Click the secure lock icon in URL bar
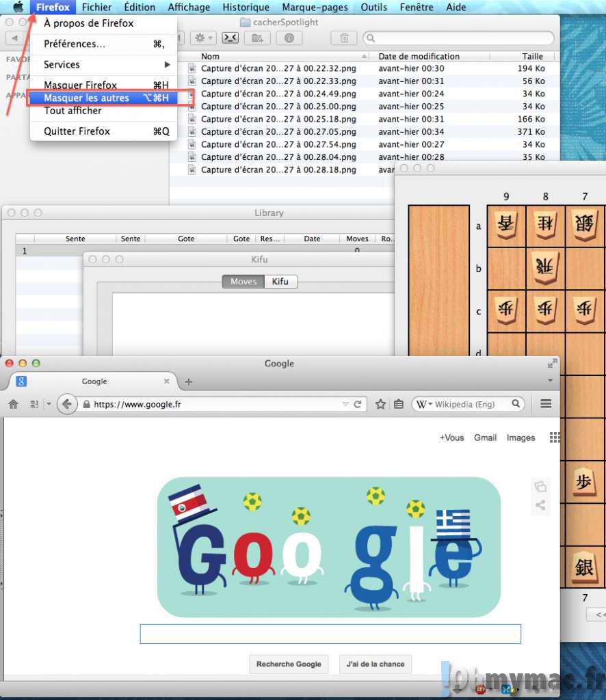The image size is (606, 700). pyautogui.click(x=87, y=405)
